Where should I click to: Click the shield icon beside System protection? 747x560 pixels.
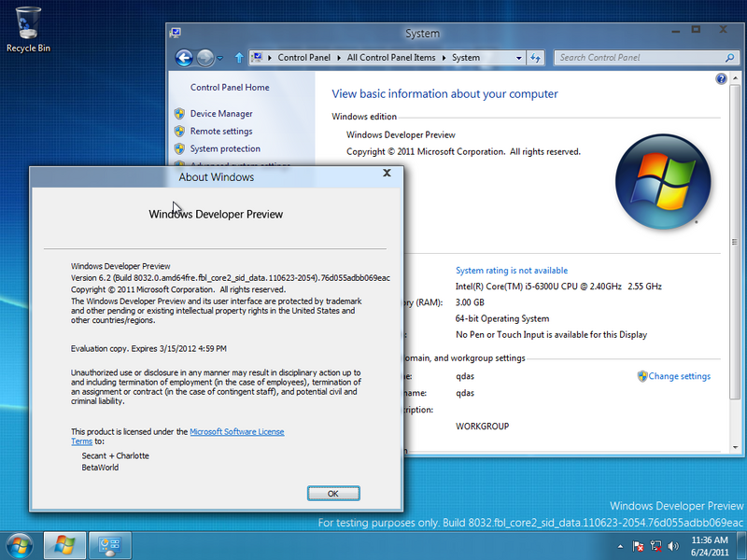[179, 148]
